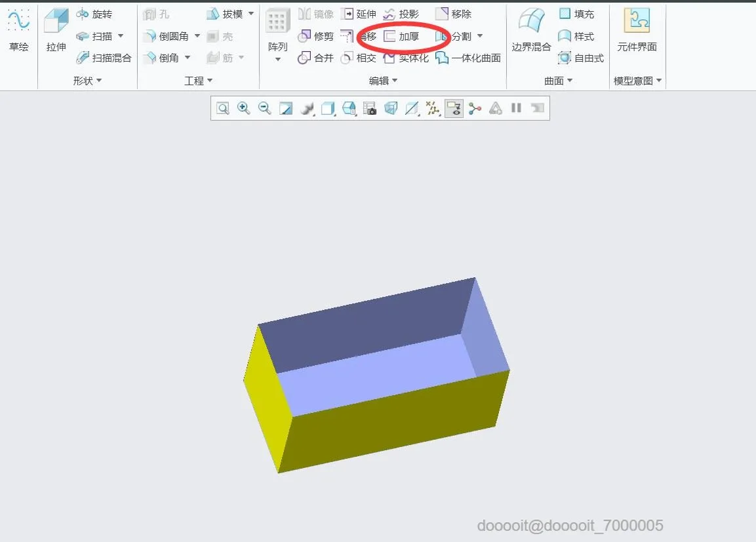Open the 阵列 pattern tool
This screenshot has height=542, width=756.
click(x=278, y=30)
